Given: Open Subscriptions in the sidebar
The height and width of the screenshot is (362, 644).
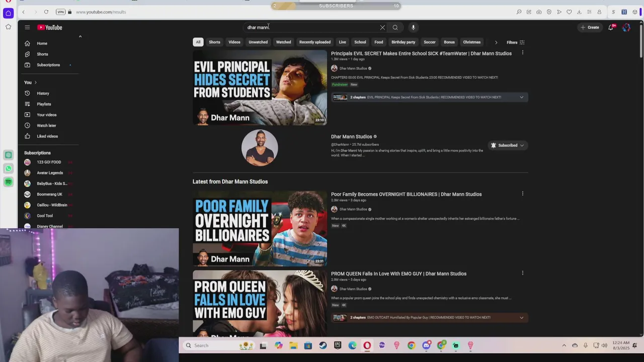Looking at the screenshot, I should pyautogui.click(x=49, y=65).
